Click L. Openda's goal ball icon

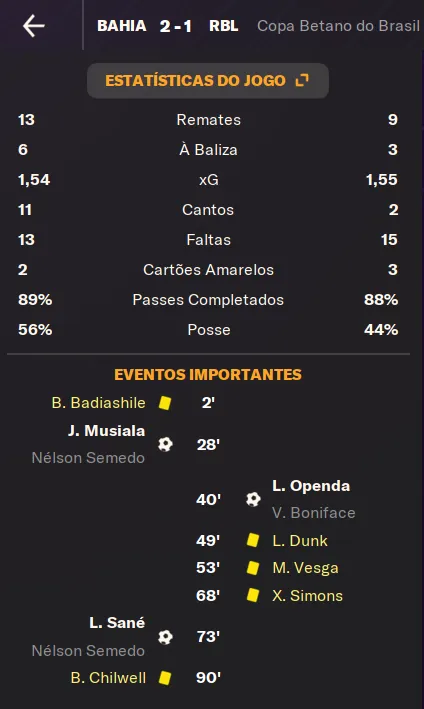click(x=253, y=499)
